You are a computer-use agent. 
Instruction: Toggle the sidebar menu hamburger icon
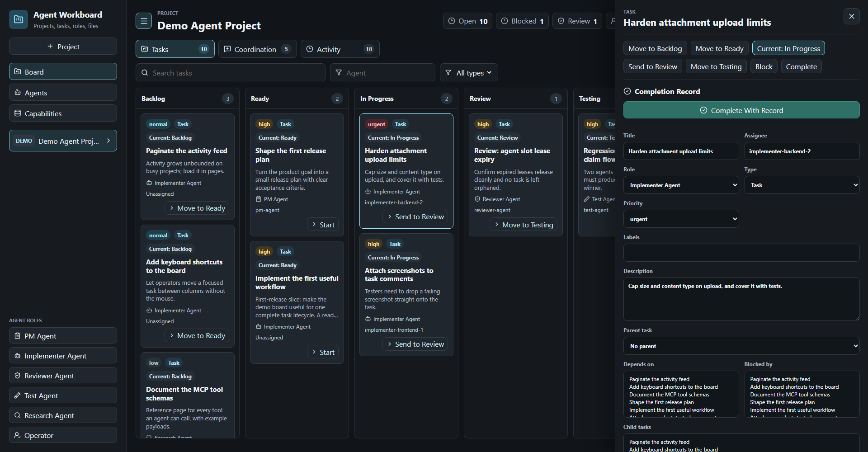point(144,21)
